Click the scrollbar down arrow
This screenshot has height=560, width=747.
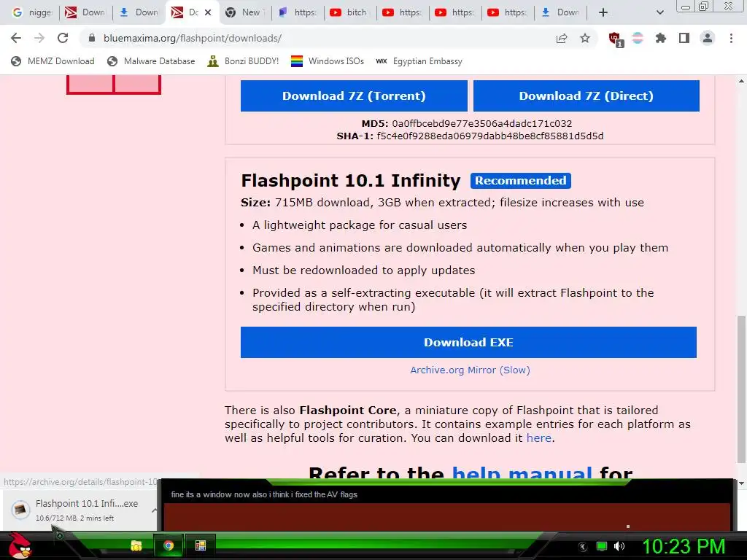(x=741, y=483)
